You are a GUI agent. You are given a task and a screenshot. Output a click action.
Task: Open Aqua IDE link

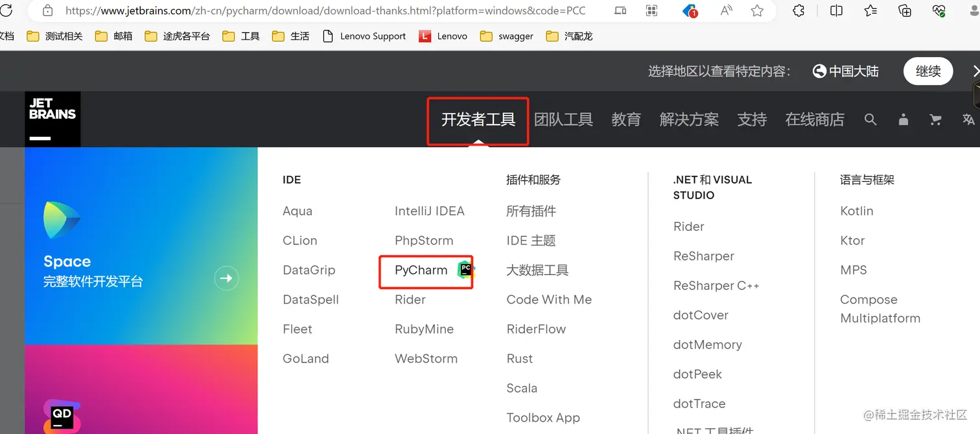coord(297,211)
